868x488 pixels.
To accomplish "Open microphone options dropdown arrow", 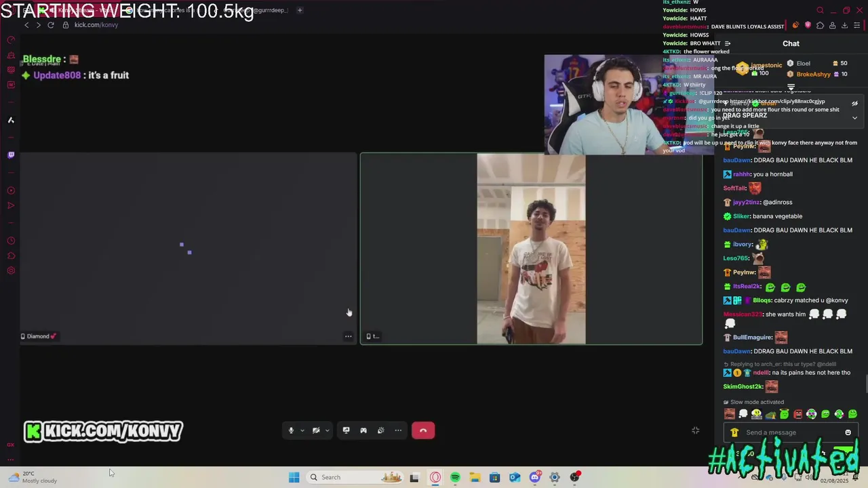I will pyautogui.click(x=302, y=430).
